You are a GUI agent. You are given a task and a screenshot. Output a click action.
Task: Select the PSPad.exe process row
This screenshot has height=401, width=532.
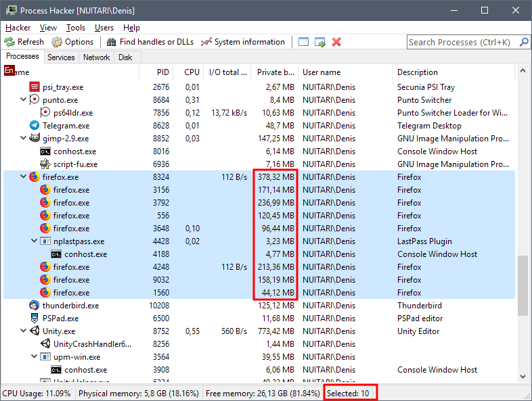[259, 319]
